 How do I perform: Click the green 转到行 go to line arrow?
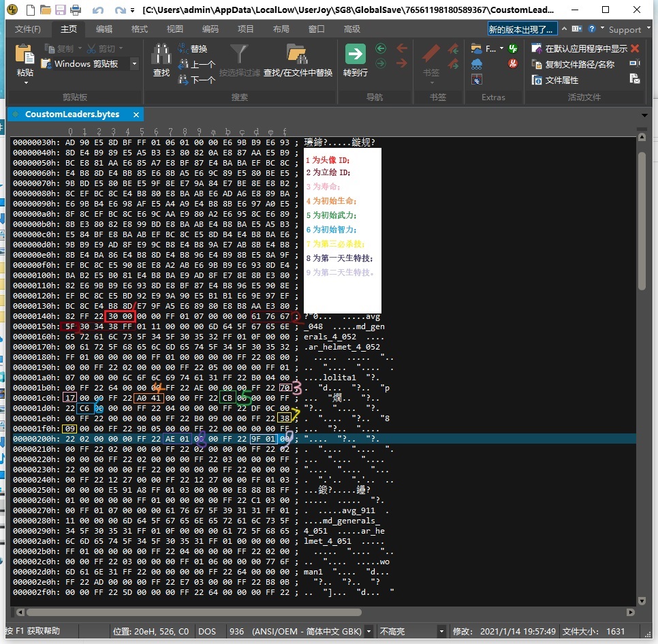point(356,54)
